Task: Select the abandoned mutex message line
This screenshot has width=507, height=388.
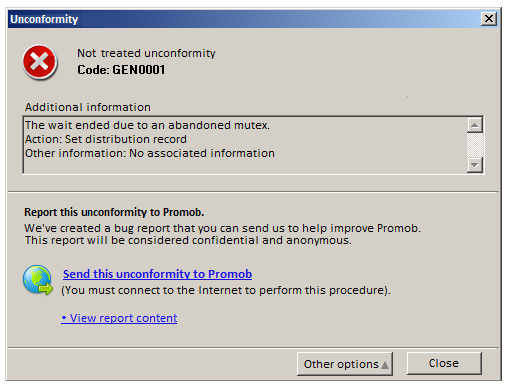Action: click(x=147, y=125)
